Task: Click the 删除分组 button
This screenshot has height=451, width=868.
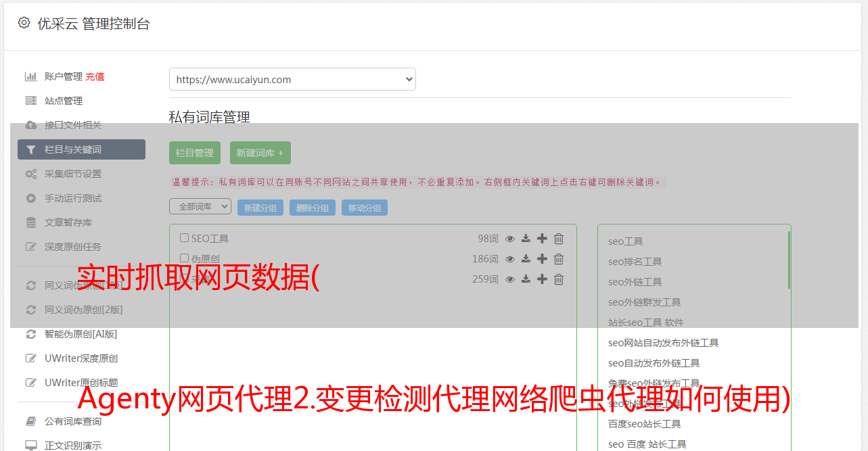Action: click(313, 208)
